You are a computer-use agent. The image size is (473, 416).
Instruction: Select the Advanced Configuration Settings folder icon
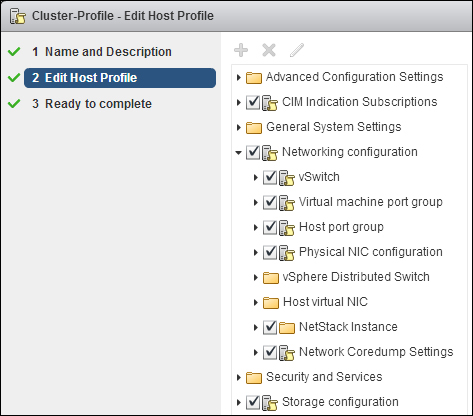pos(254,77)
